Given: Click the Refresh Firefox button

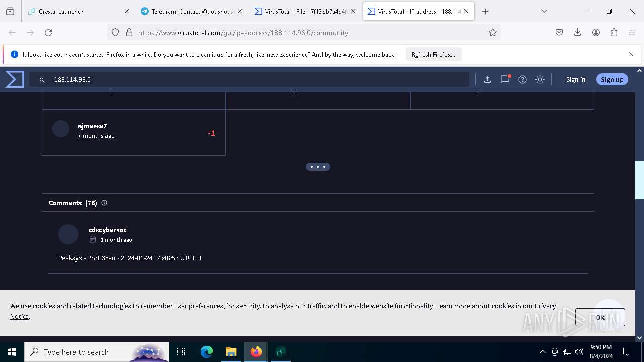Looking at the screenshot, I should (433, 54).
